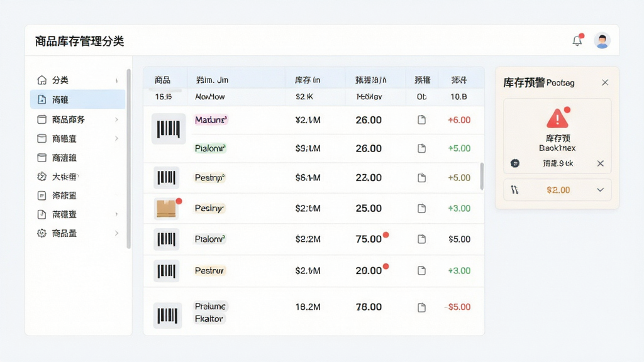Click the pink product tag in the +6.00 row
The width and height of the screenshot is (644, 362).
[211, 120]
